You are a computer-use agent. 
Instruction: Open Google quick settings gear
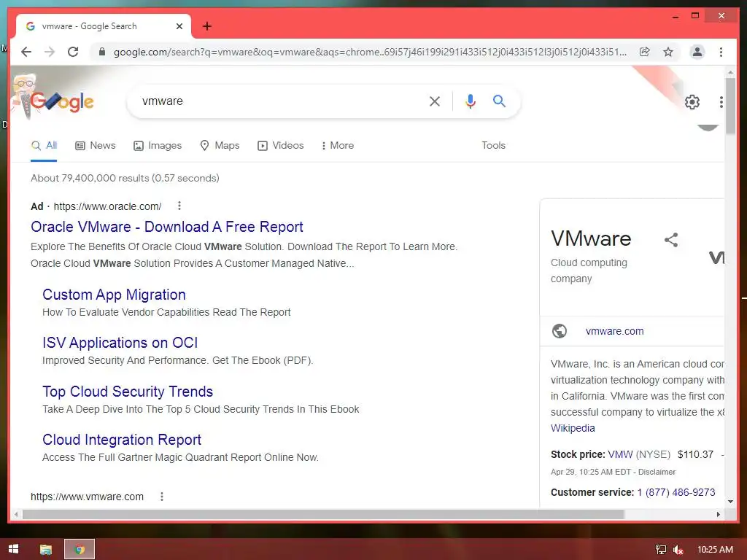692,101
